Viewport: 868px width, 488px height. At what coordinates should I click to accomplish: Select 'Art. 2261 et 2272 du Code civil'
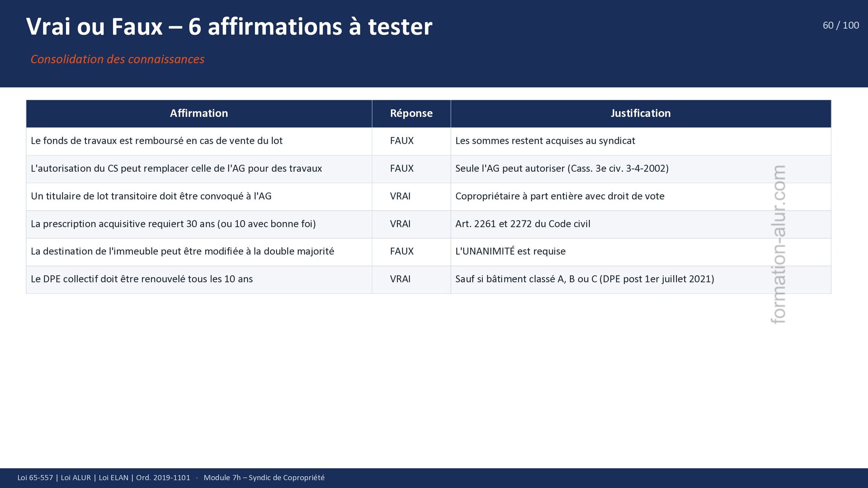(523, 224)
